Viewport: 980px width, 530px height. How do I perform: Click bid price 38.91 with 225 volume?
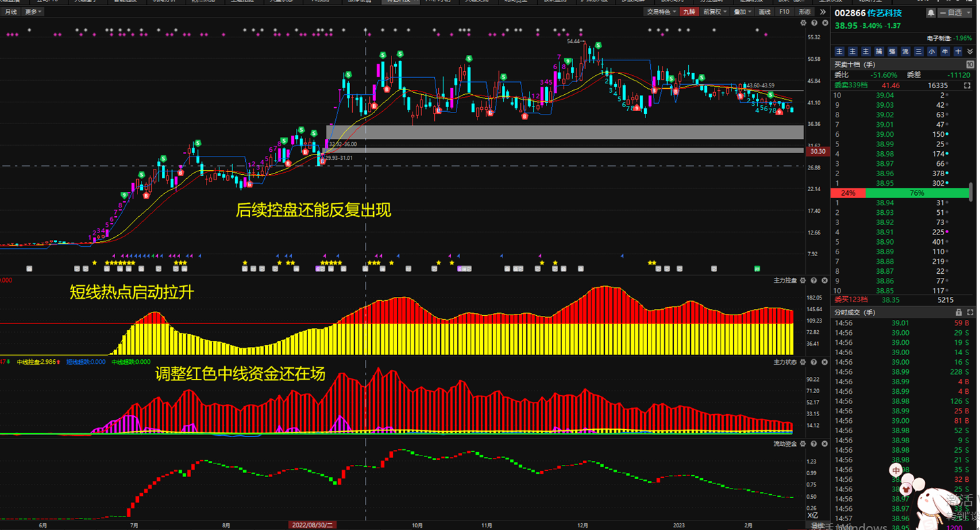pos(885,232)
